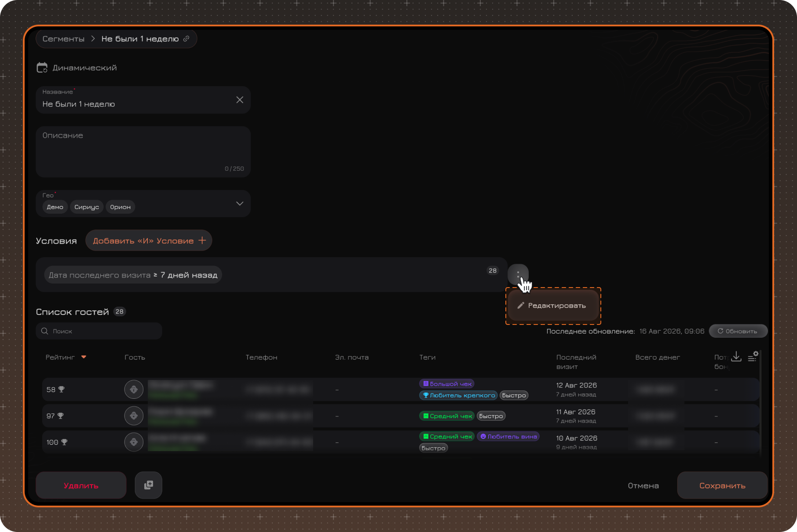Click trophy icon next to rating 100

tap(64, 442)
